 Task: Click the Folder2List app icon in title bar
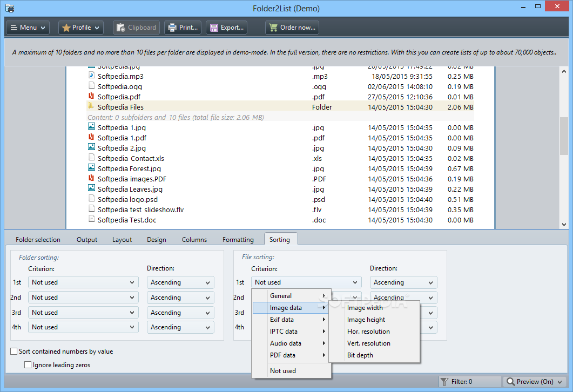point(10,8)
